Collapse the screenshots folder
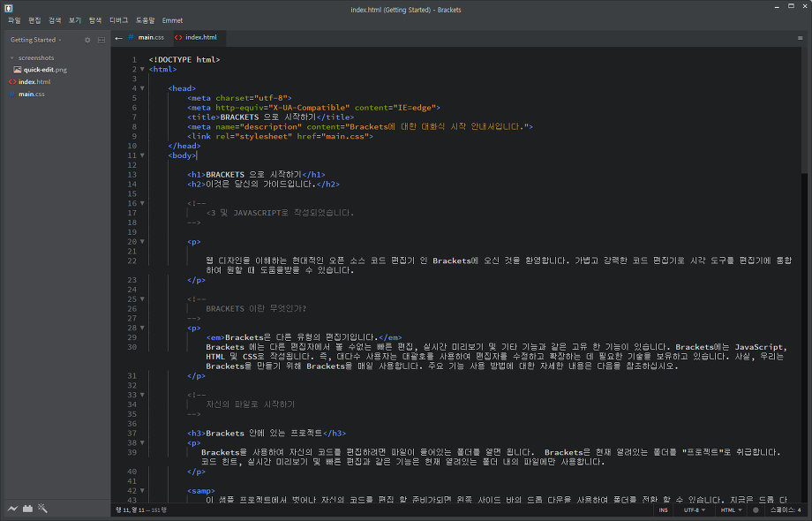 tap(11, 58)
